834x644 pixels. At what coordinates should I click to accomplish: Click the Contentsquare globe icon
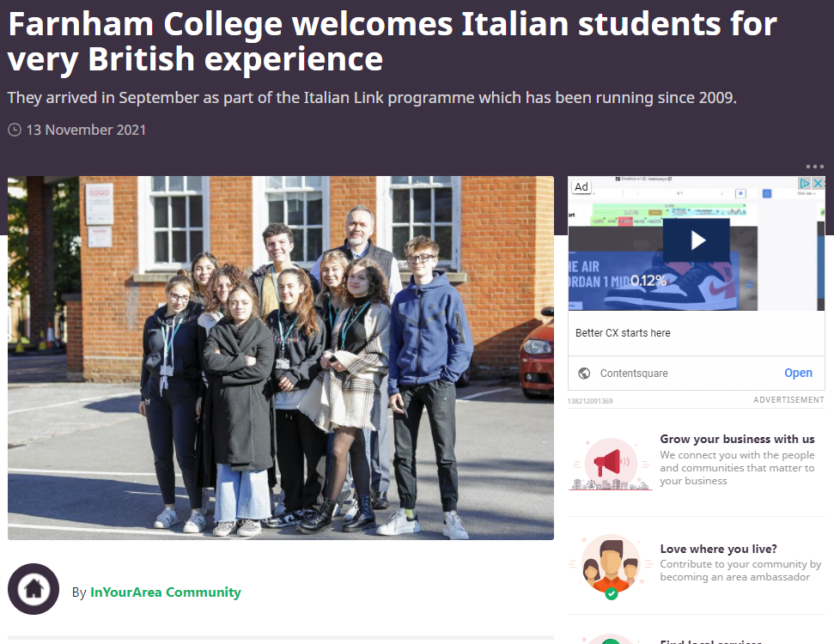point(584,374)
